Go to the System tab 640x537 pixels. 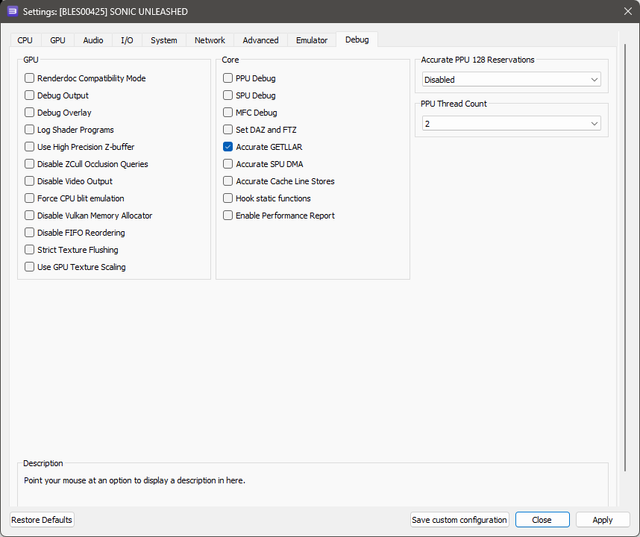(x=164, y=40)
